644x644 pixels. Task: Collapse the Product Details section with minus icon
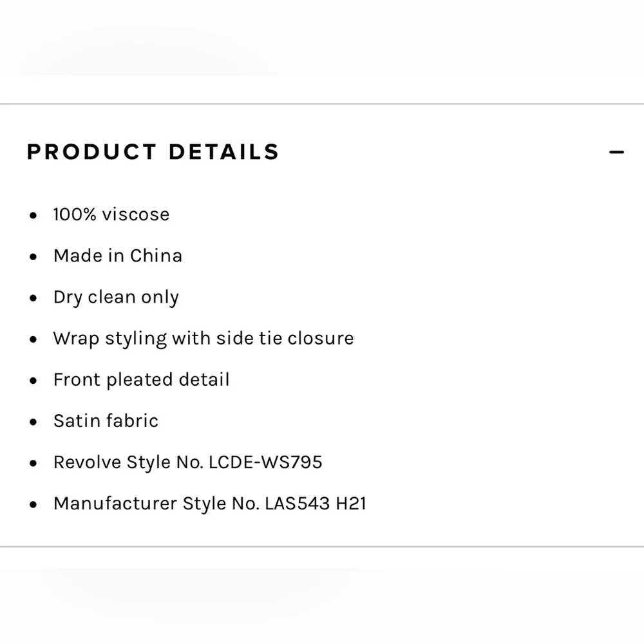(x=616, y=153)
